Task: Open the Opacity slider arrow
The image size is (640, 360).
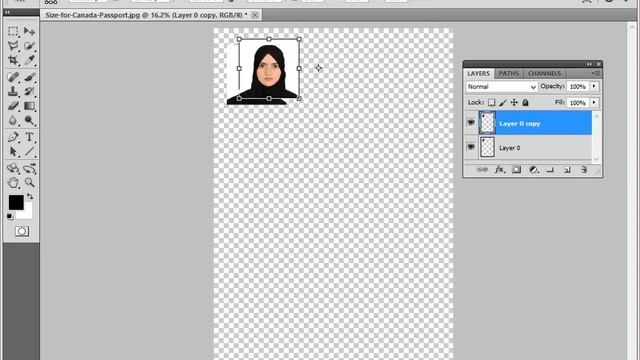Action: (x=594, y=87)
